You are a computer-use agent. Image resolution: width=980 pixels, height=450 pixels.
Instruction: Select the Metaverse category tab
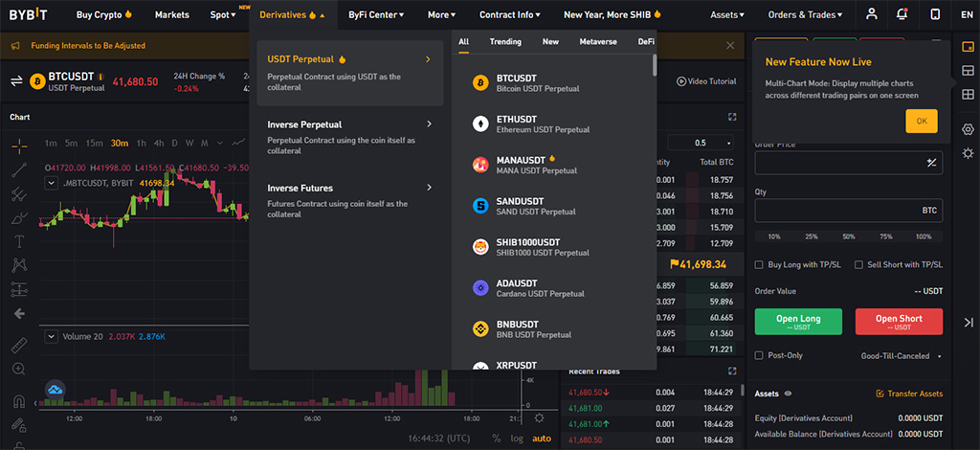pos(598,42)
